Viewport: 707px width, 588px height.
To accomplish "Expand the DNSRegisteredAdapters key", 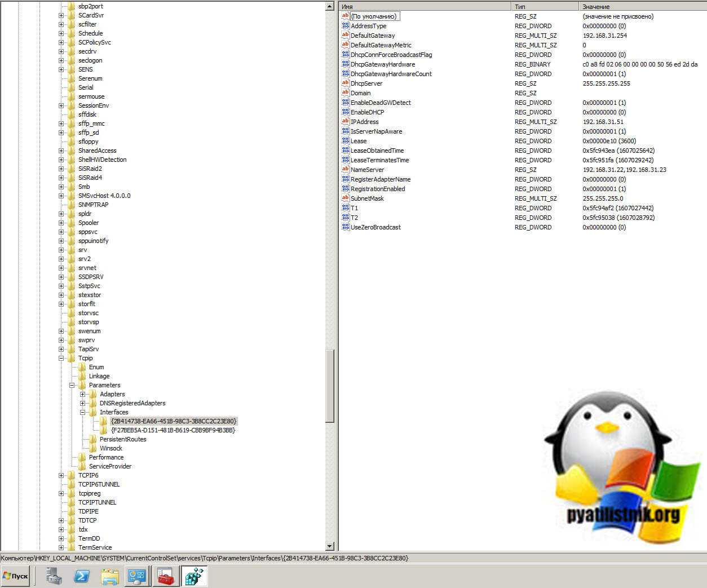I will pyautogui.click(x=82, y=403).
